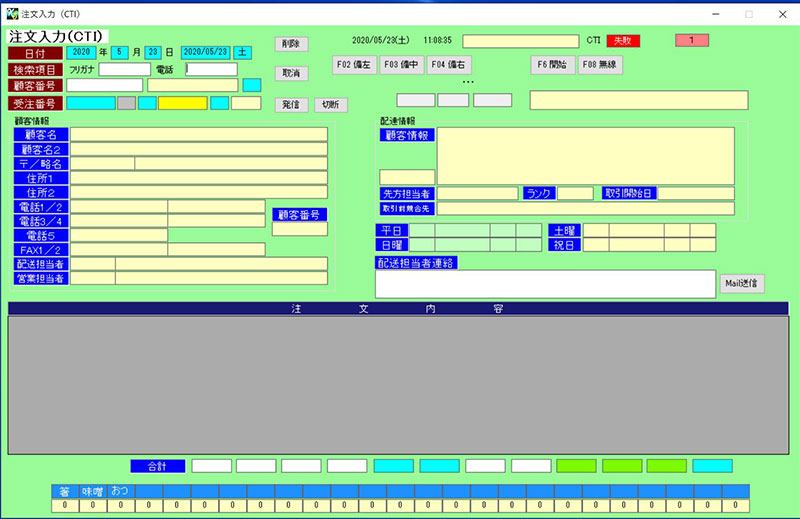Image resolution: width=800 pixels, height=519 pixels.
Task: Focus the 先方担当者 input field
Action: (477, 193)
